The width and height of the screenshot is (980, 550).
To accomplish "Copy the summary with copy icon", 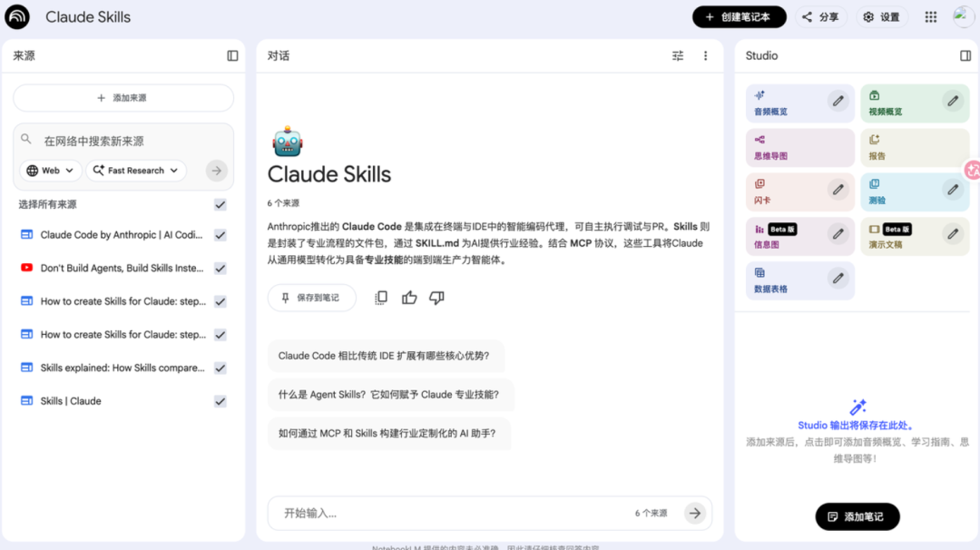I will 381,298.
